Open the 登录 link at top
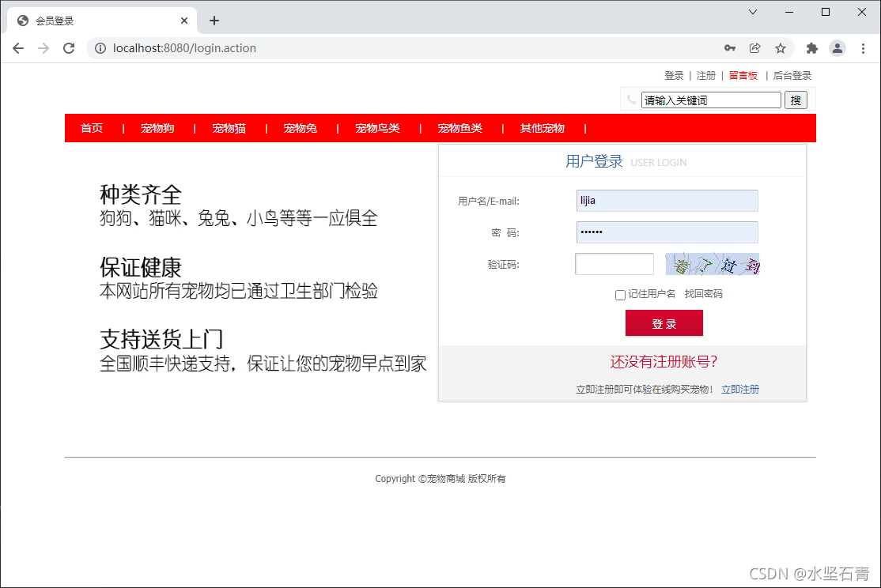The width and height of the screenshot is (881, 588). [674, 76]
